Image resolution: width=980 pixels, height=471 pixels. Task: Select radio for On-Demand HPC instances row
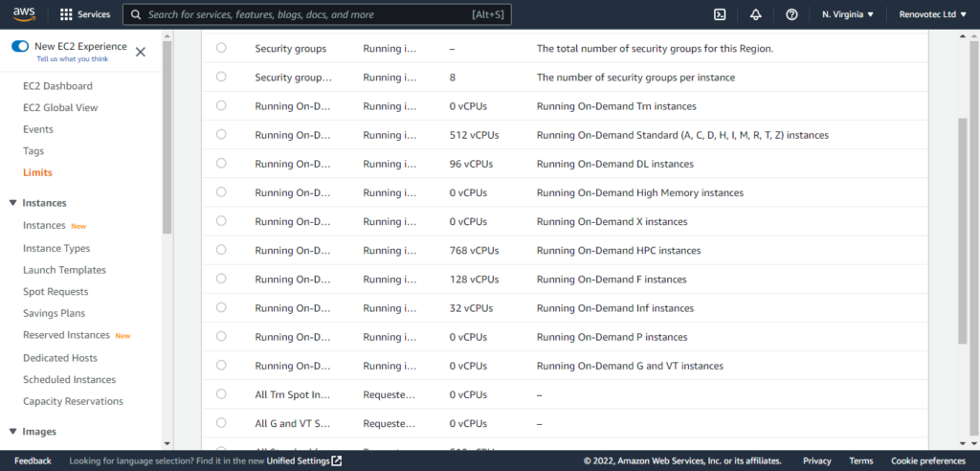tap(221, 249)
